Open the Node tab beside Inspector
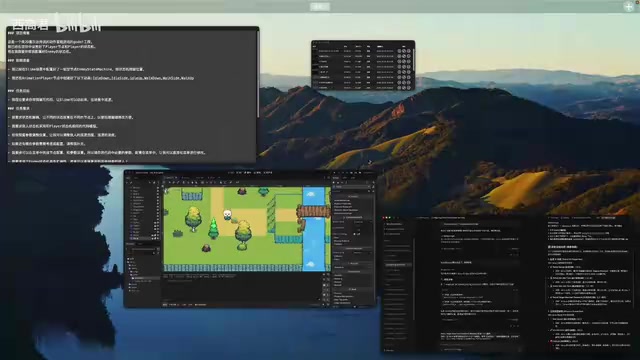The width and height of the screenshot is (640, 360). click(345, 178)
